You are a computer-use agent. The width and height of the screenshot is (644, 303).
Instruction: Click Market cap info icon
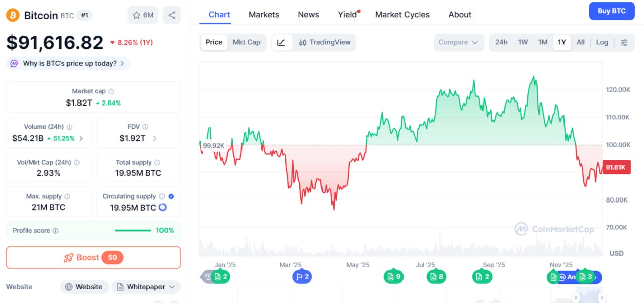[x=111, y=92]
